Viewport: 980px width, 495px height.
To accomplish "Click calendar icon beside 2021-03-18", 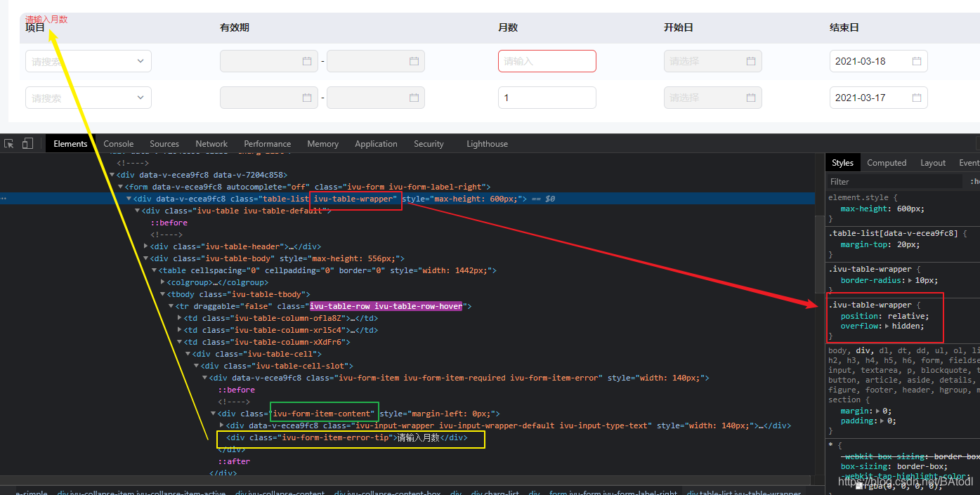I will click(x=917, y=61).
